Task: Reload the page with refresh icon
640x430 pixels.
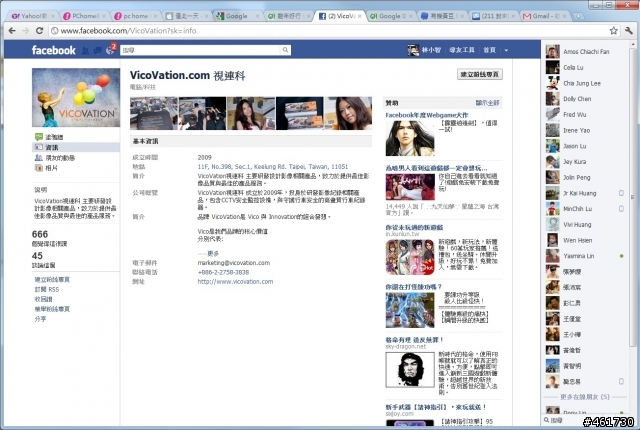Action: pos(39,31)
